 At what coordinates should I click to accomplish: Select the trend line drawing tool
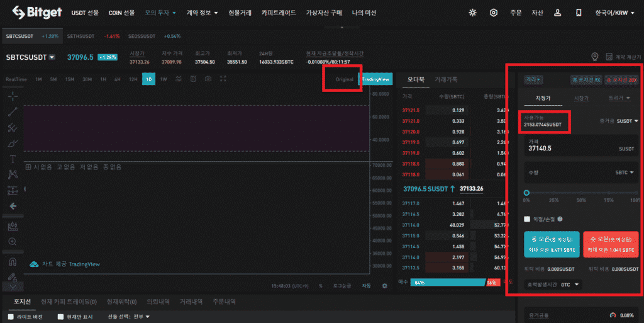pos(13,112)
